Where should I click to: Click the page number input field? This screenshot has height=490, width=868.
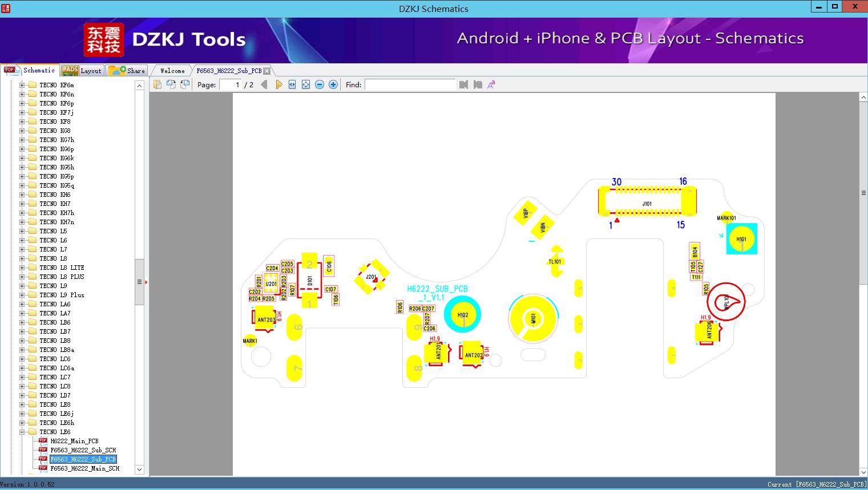point(231,84)
